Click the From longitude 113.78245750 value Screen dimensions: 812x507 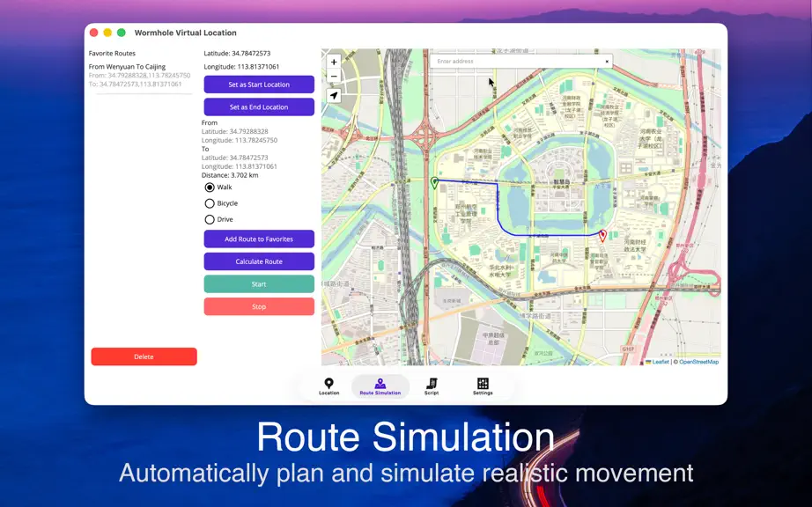(240, 140)
